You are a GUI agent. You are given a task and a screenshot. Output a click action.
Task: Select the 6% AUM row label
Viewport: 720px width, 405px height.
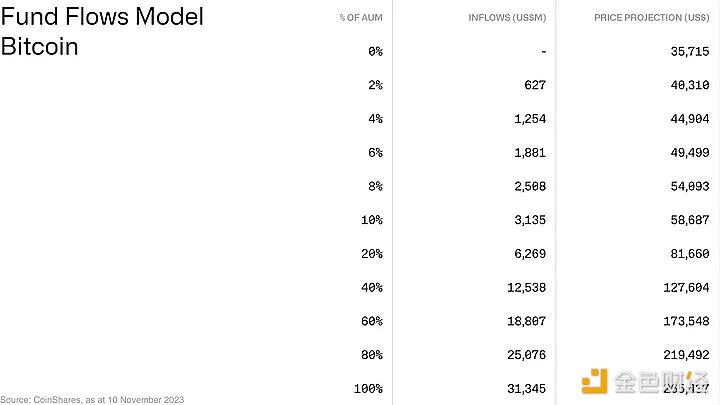[373, 152]
